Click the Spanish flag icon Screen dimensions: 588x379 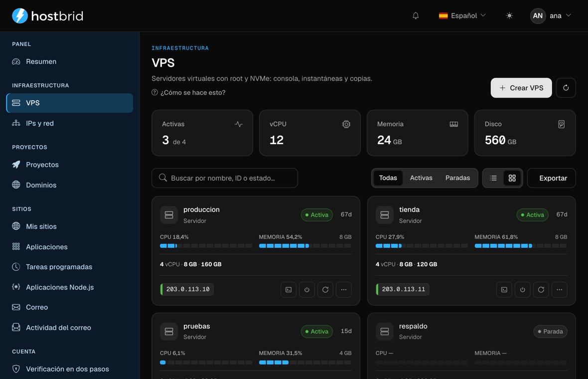[443, 16]
